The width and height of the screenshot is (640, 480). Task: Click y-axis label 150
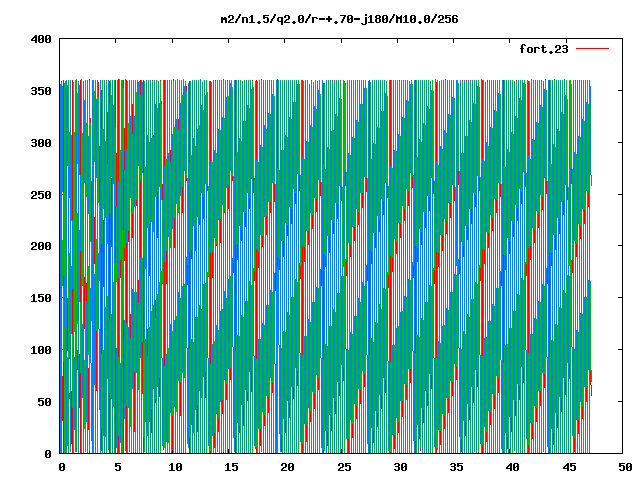tap(41, 298)
